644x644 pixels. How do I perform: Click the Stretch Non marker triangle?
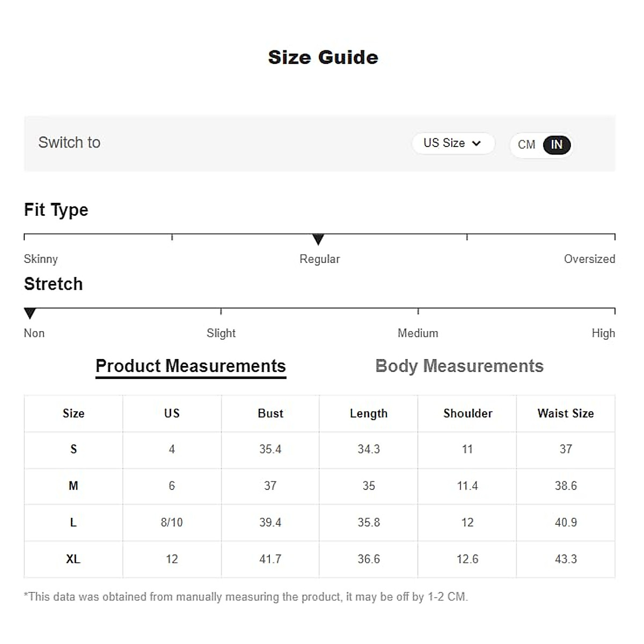tap(30, 313)
